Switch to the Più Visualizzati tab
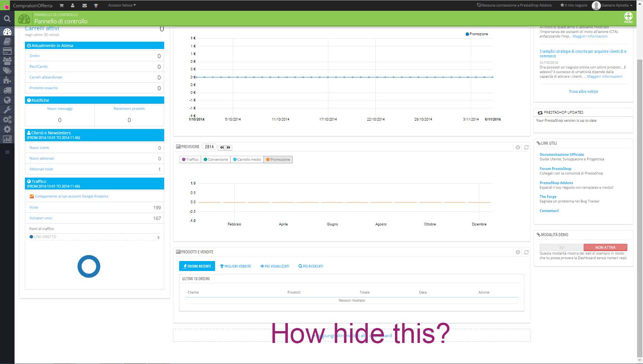Image resolution: width=643 pixels, height=364 pixels. [x=275, y=266]
